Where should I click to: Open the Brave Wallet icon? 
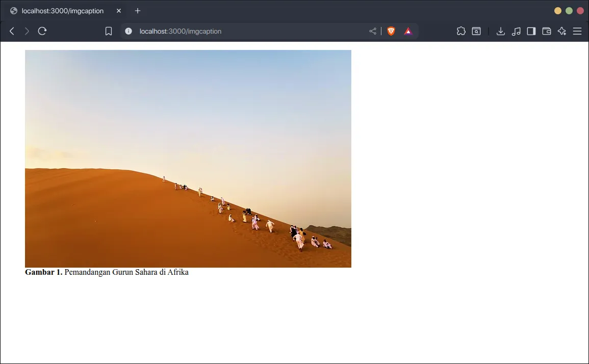[x=546, y=31]
